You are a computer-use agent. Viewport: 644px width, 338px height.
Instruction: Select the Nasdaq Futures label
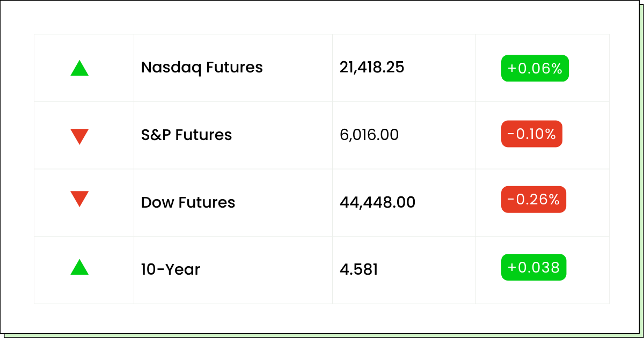[x=202, y=68]
